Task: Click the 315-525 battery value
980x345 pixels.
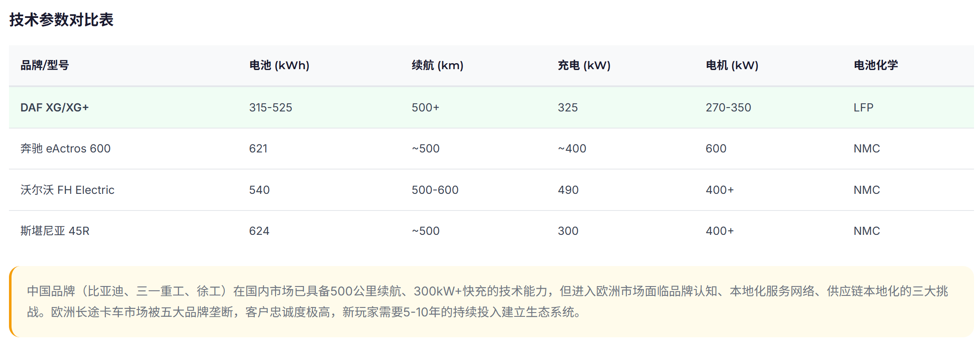Action: (x=270, y=108)
